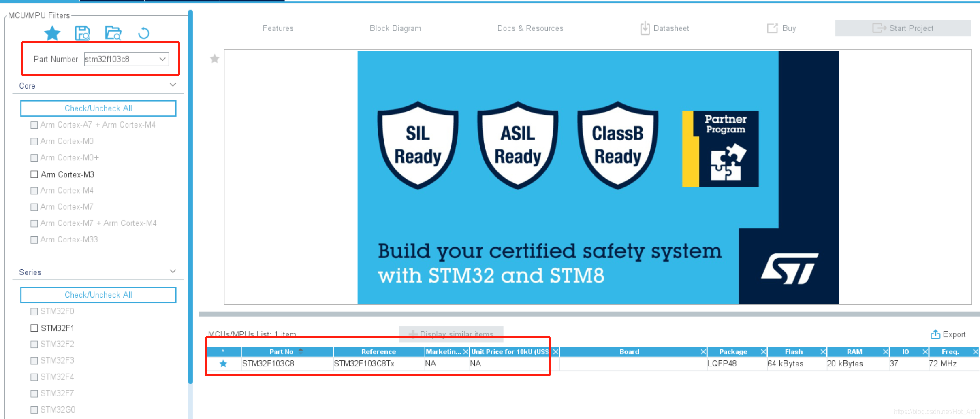The height and width of the screenshot is (419, 980).
Task: Check Arm Cortex-M7 + Arm Cortex-M4 checkbox
Action: tap(34, 223)
